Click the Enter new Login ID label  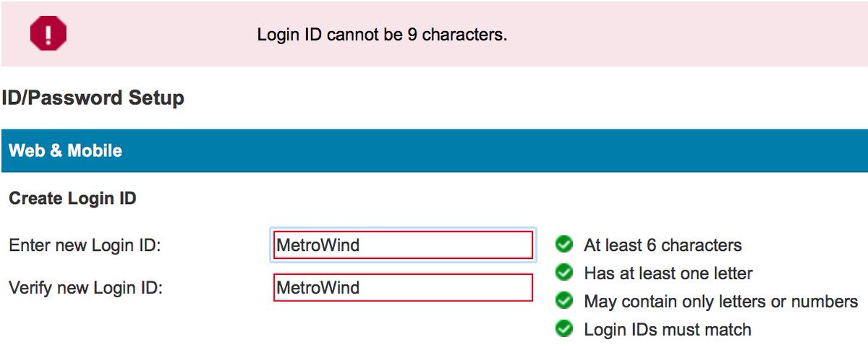tap(85, 245)
